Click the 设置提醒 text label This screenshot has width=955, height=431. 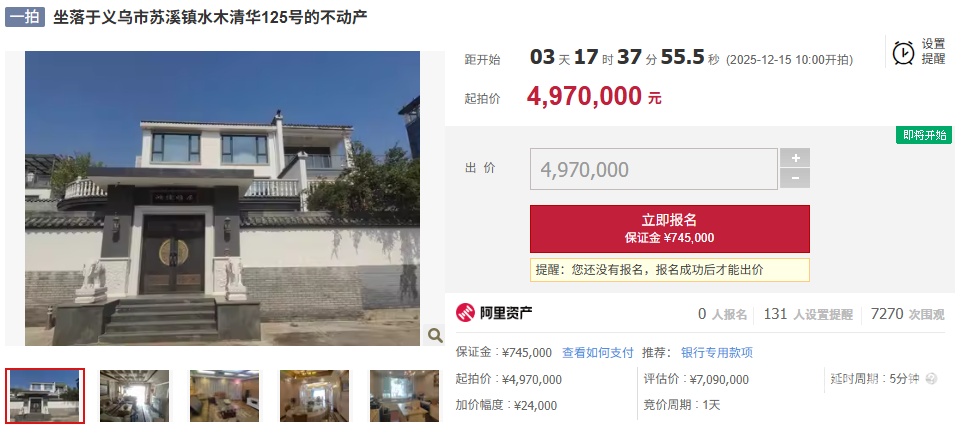click(933, 52)
